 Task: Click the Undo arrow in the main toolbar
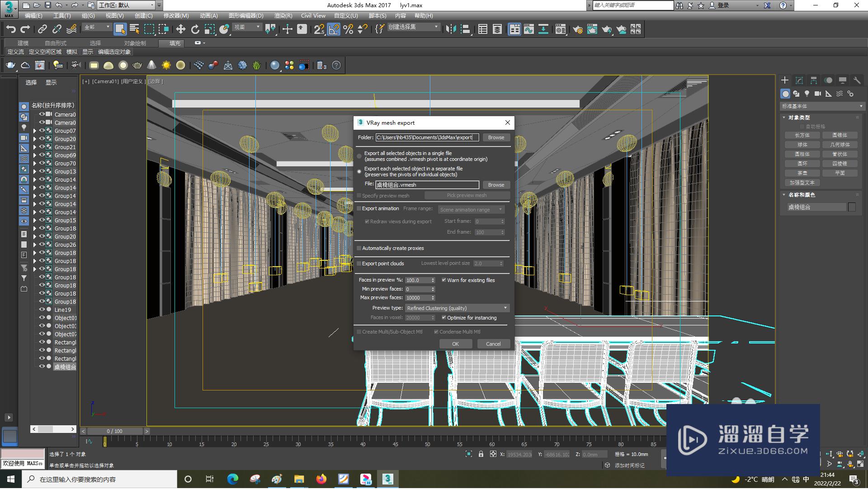point(11,29)
